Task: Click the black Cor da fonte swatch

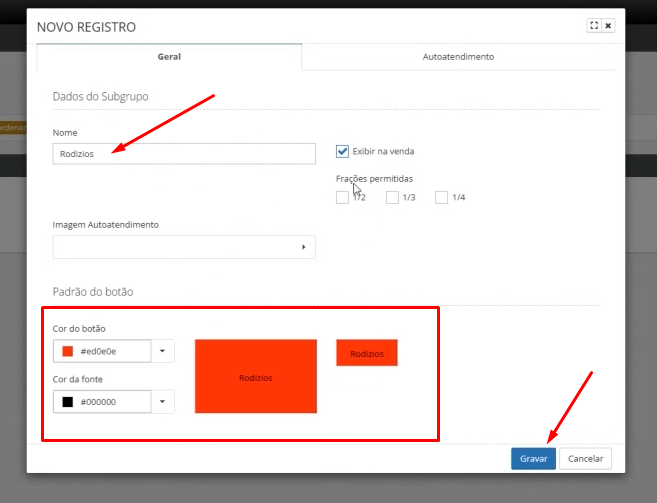Action: (68, 402)
